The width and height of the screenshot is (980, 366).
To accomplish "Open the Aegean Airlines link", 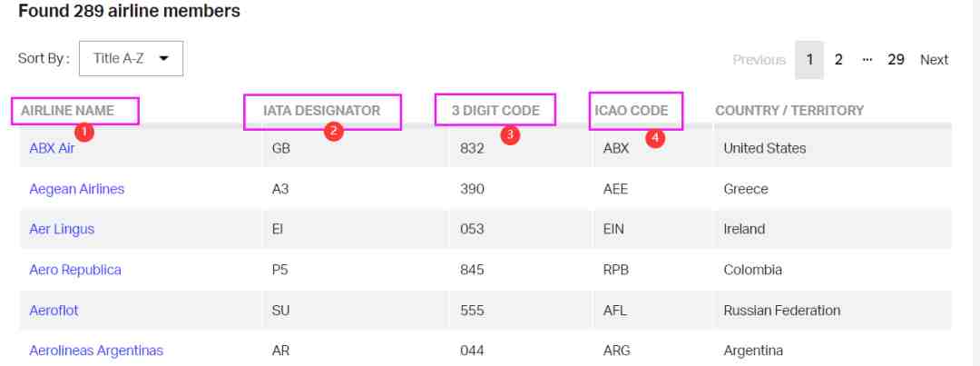I will pyautogui.click(x=76, y=189).
